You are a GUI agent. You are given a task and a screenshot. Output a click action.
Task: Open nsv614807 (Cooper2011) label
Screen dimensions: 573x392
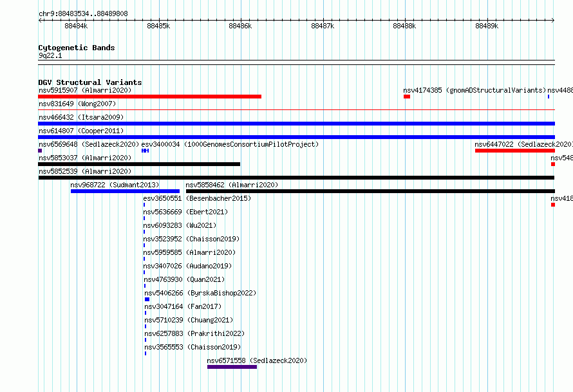click(81, 131)
